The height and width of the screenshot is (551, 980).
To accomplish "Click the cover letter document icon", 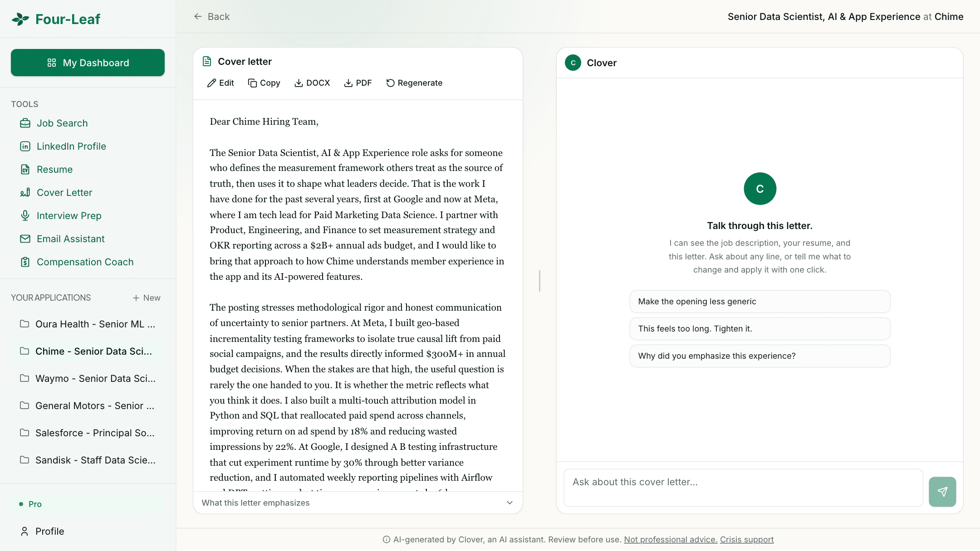I will click(x=207, y=62).
